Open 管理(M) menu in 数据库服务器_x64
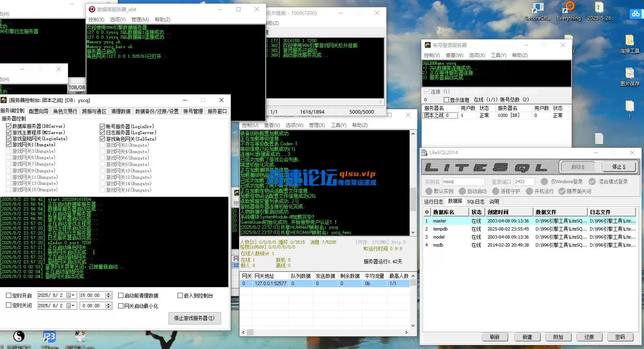Viewport: 644px width, 349px height. pos(140,20)
